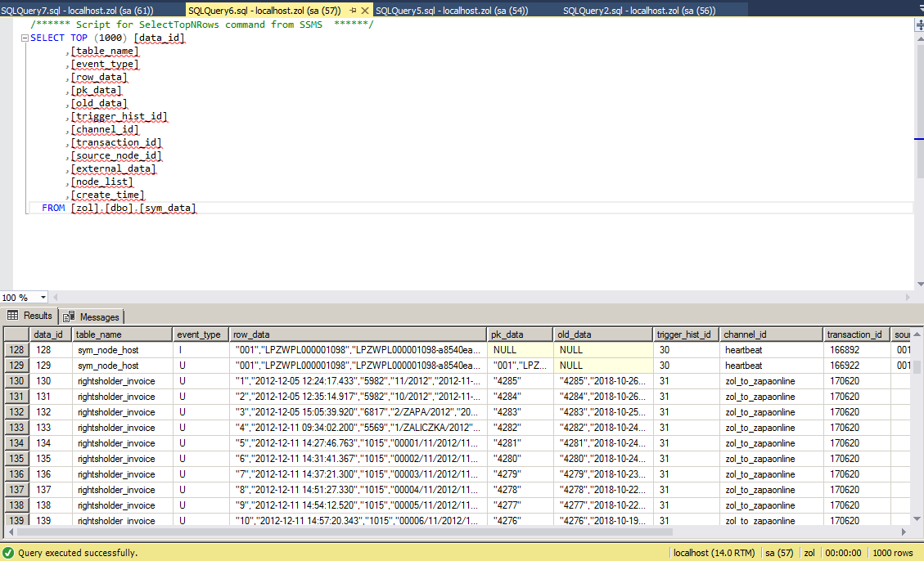This screenshot has height=561, width=924.
Task: Click the Results grid icon
Action: [x=12, y=316]
